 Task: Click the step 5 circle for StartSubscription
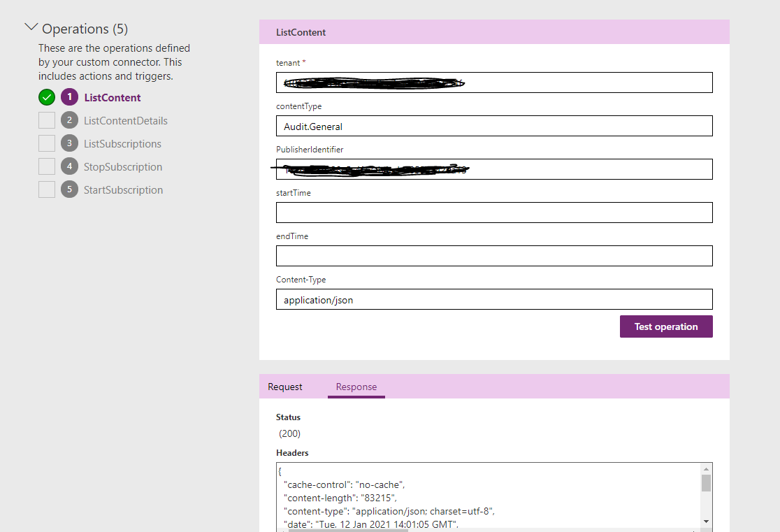(x=68, y=189)
